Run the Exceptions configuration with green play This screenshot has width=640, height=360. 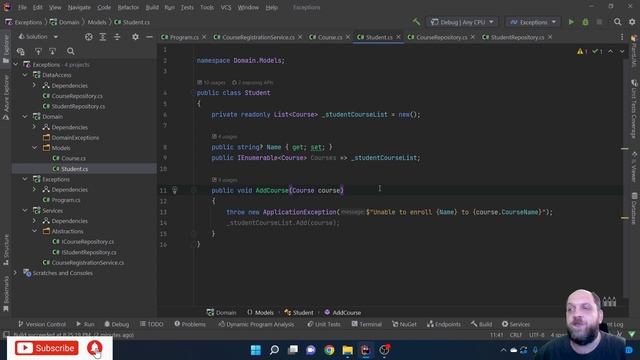click(x=571, y=22)
